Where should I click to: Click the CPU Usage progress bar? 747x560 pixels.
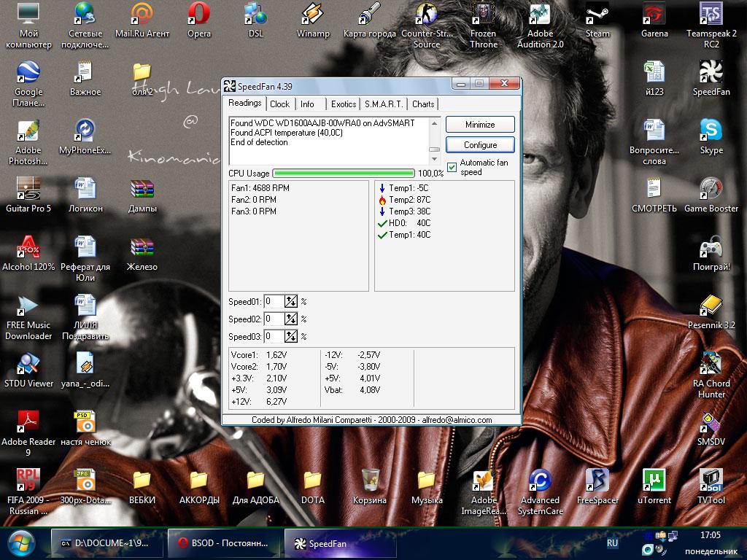click(343, 174)
